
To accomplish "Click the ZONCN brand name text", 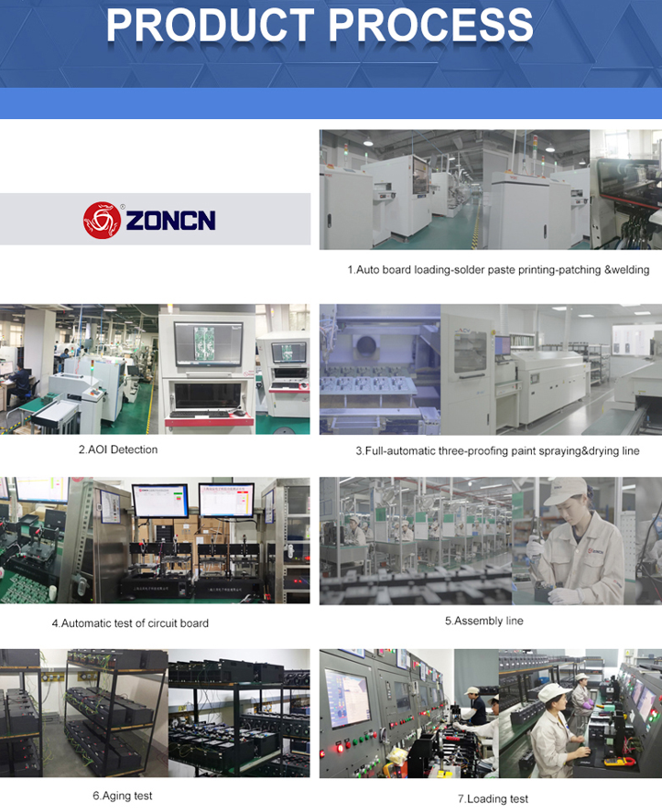I will pos(171,222).
